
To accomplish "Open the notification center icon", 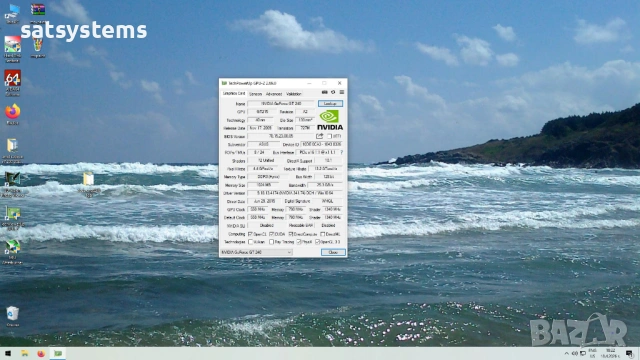I will [629, 353].
